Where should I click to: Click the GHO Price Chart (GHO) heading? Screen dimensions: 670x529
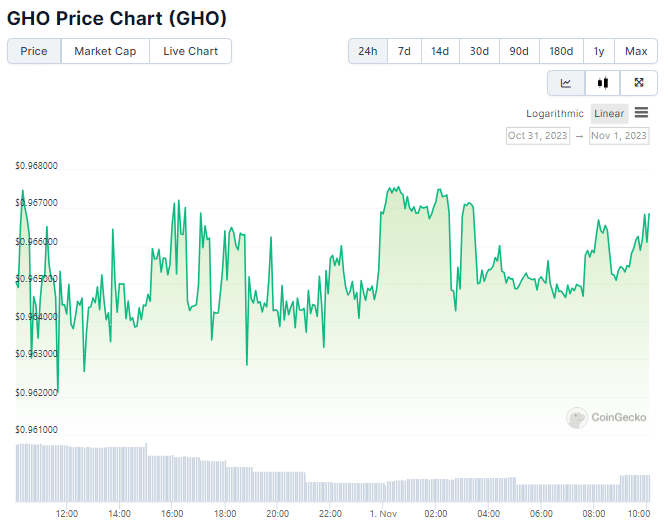click(x=117, y=18)
